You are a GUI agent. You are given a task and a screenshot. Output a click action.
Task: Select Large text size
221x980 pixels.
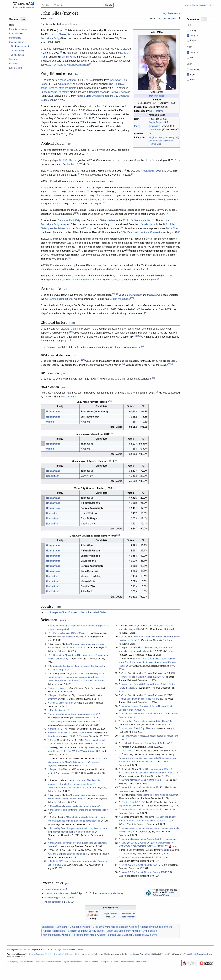pos(188,40)
